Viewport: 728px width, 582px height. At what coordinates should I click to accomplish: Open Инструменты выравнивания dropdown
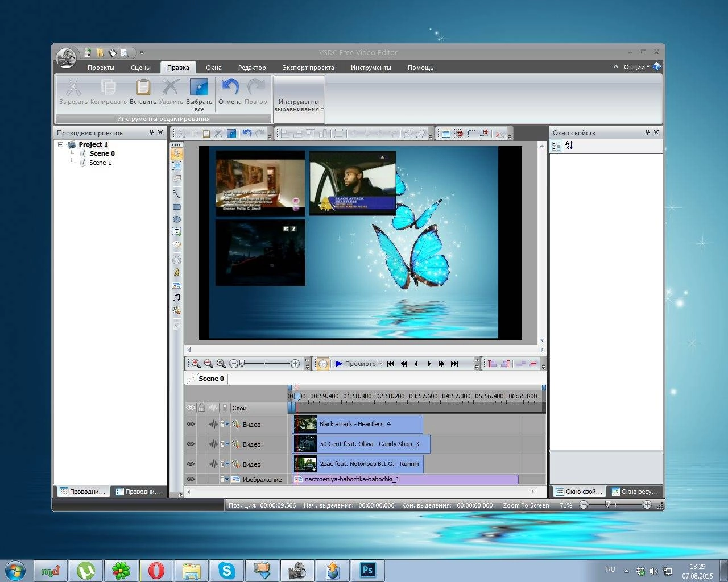(299, 99)
